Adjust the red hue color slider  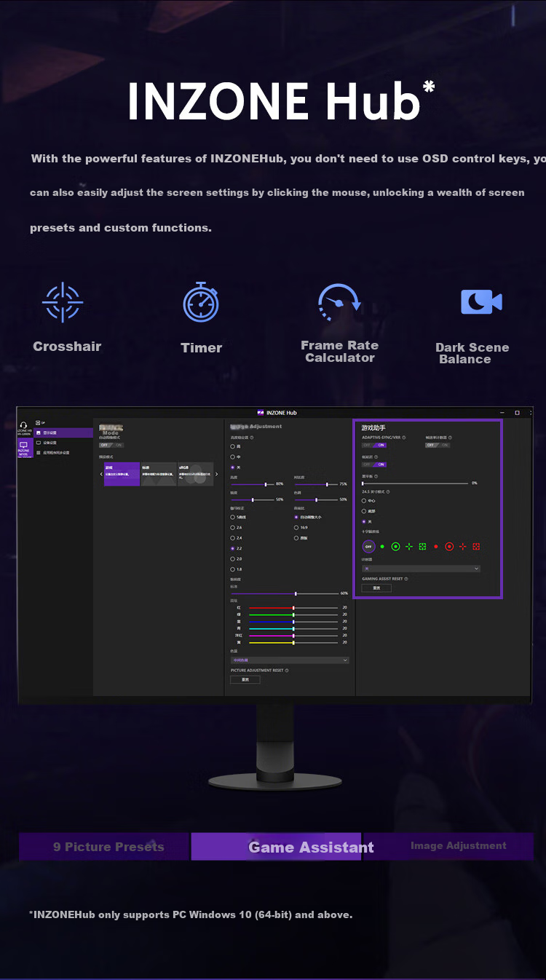(x=293, y=607)
